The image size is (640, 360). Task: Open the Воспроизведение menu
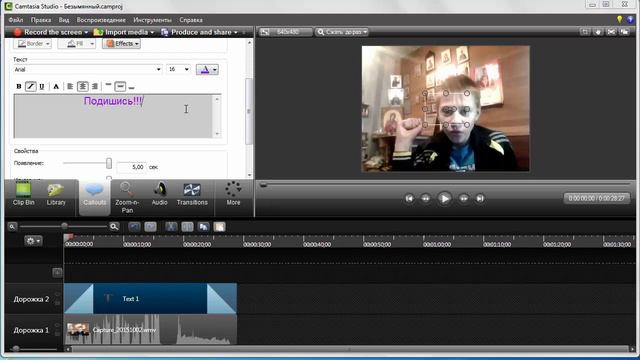pyautogui.click(x=101, y=20)
